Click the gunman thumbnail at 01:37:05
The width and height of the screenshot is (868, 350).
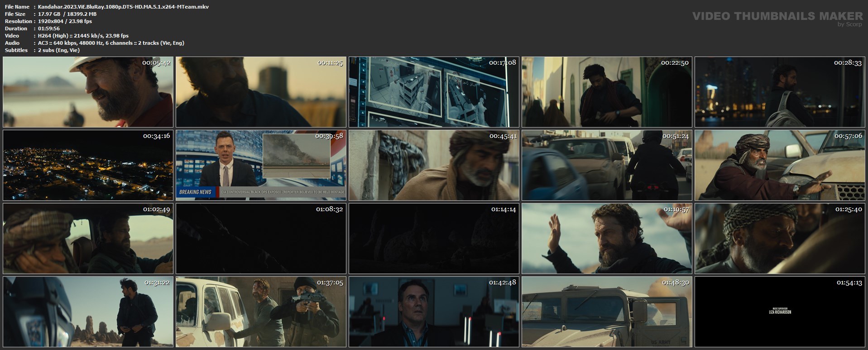click(261, 312)
